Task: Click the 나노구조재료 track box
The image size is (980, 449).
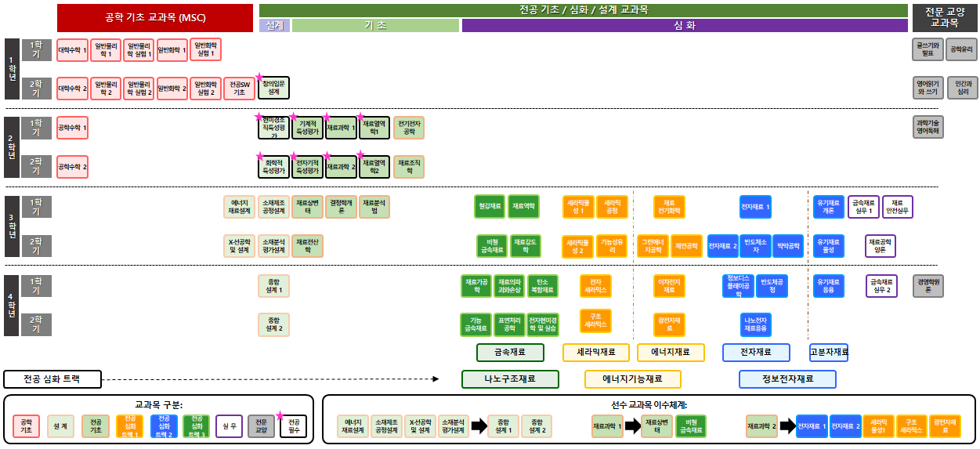Action: tap(510, 379)
